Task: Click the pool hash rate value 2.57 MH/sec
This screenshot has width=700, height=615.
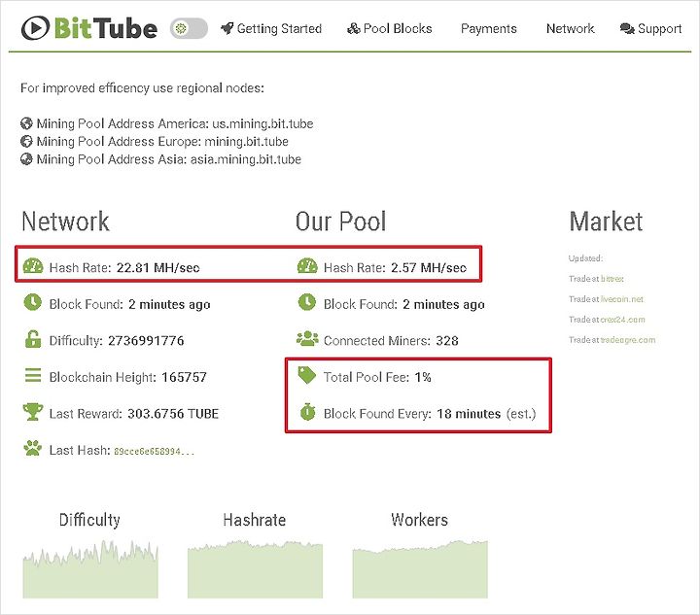Action: [x=429, y=267]
